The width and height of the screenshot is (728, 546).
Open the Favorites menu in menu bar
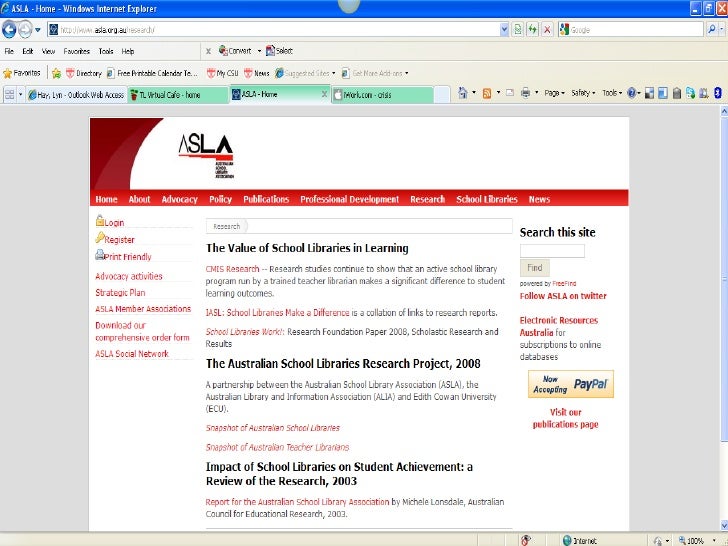77,52
